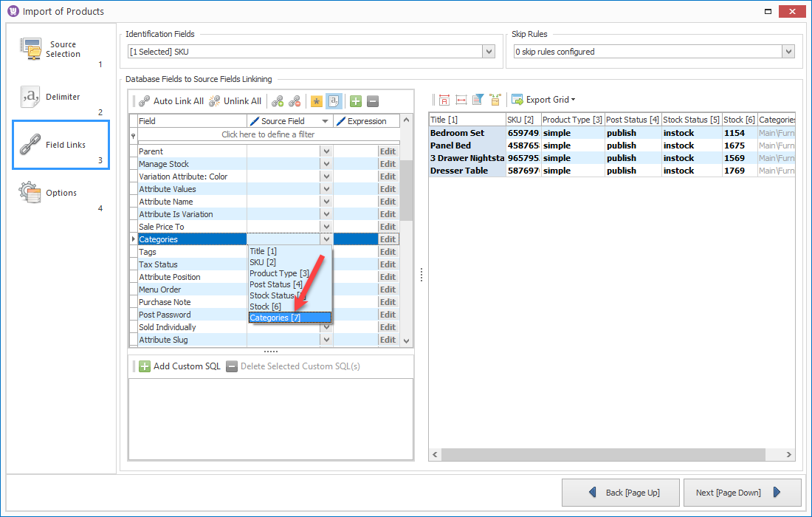The image size is (812, 517).
Task: Open the Export Grid menu
Action: [543, 100]
